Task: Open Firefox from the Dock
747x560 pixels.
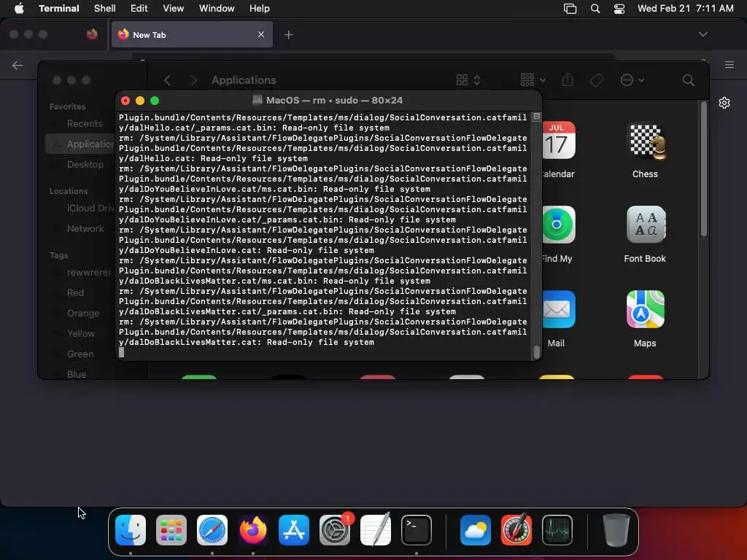Action: [253, 530]
